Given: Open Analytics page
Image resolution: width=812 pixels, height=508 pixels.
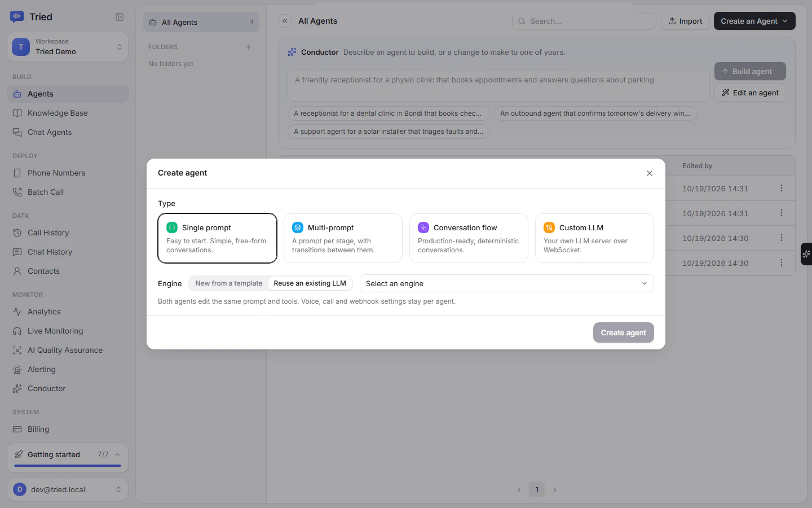Looking at the screenshot, I should 68,312.
